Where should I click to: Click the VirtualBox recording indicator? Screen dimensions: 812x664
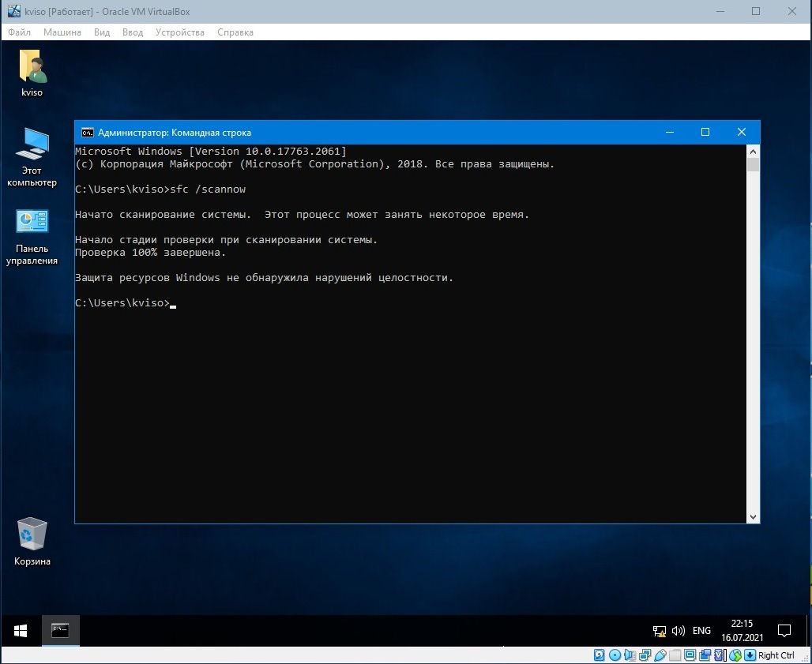coord(705,655)
